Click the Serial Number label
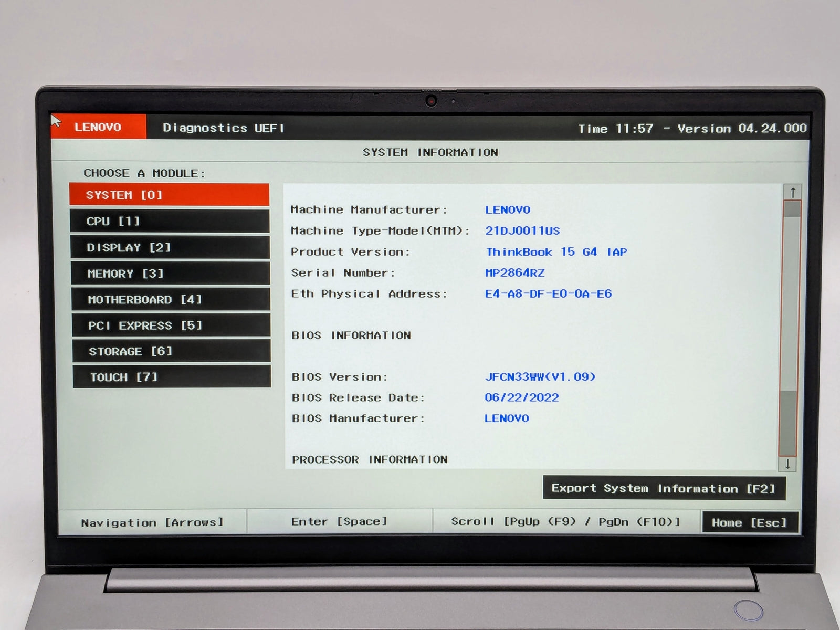 pos(343,272)
